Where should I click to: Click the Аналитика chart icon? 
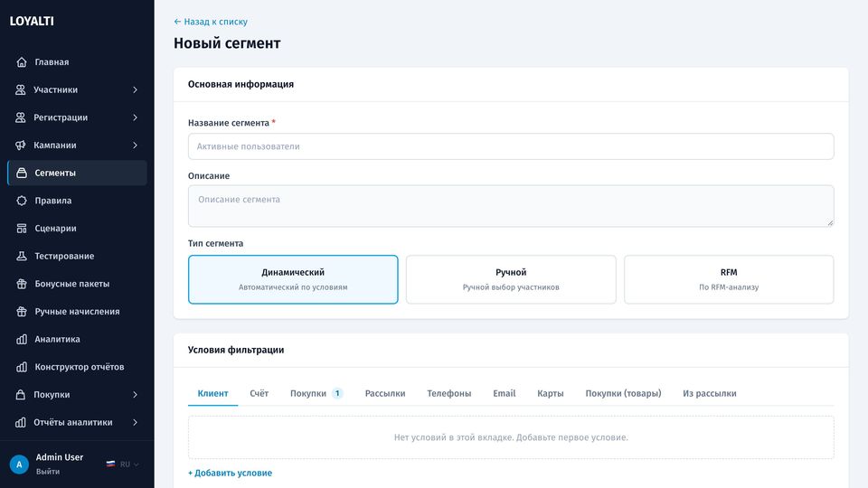(x=22, y=339)
